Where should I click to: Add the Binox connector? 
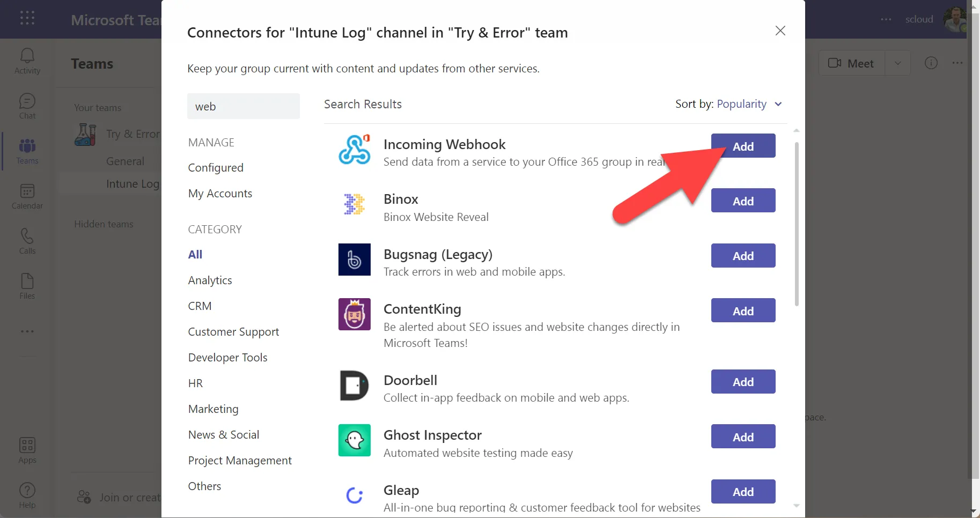coord(743,201)
